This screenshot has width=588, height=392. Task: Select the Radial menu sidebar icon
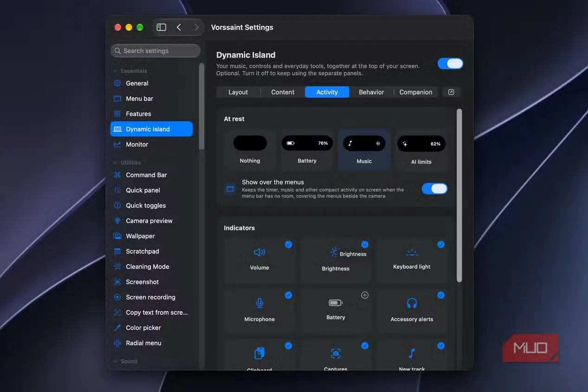point(117,343)
